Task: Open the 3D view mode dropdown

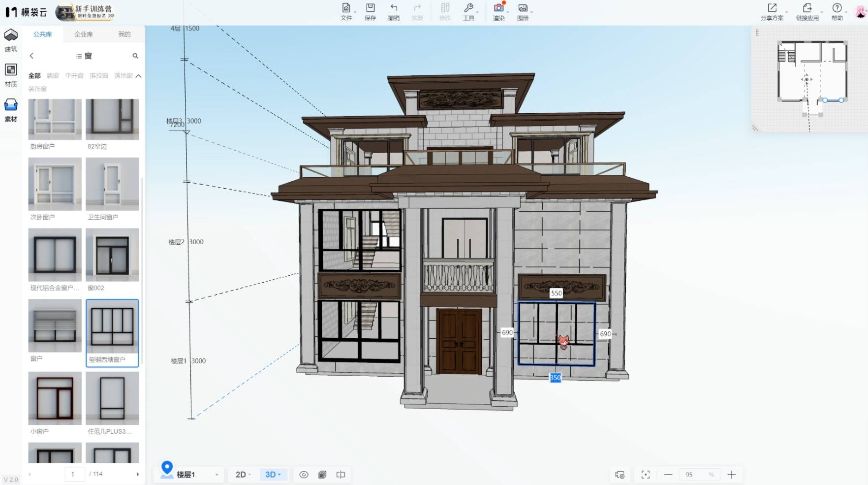Action: tap(273, 475)
